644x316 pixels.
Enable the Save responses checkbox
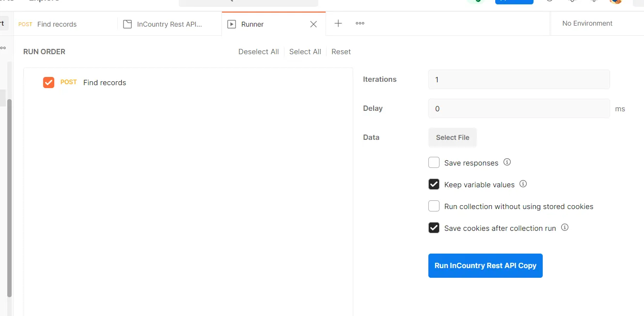434,162
